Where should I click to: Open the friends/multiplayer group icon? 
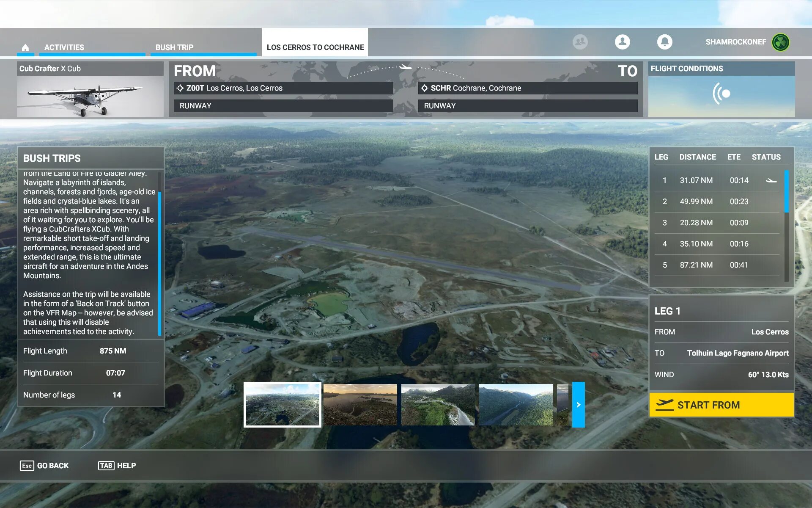[x=580, y=42]
